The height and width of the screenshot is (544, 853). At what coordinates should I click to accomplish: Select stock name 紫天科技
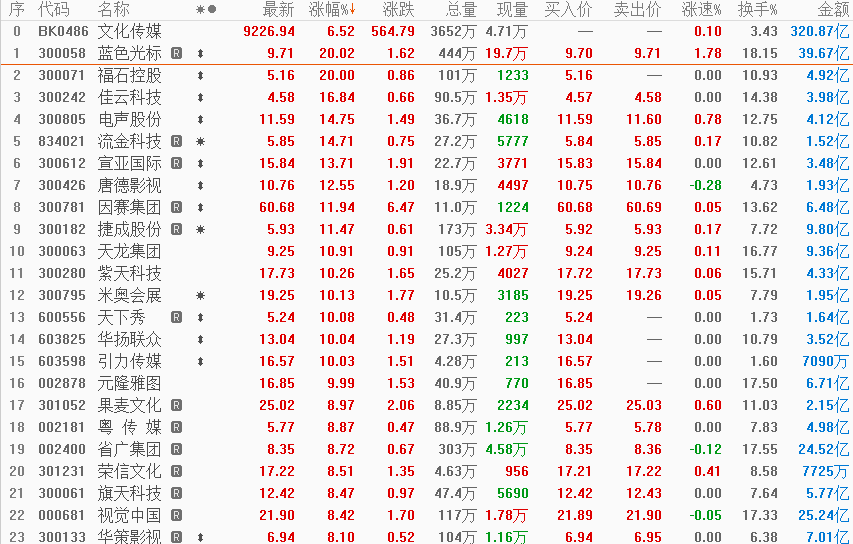(129, 273)
